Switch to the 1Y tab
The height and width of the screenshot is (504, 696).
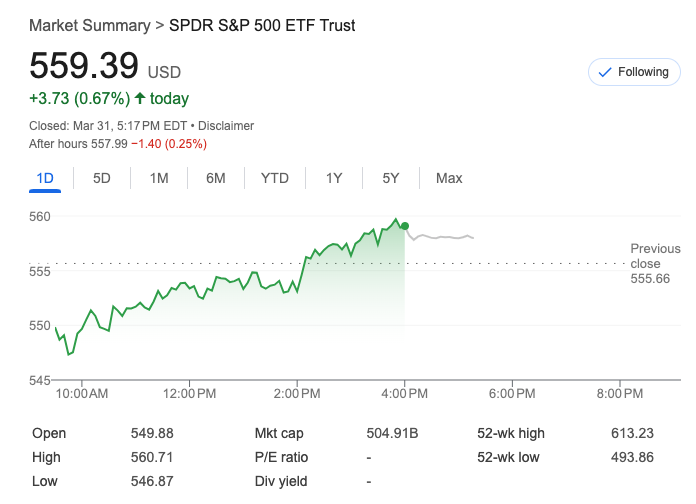(334, 178)
